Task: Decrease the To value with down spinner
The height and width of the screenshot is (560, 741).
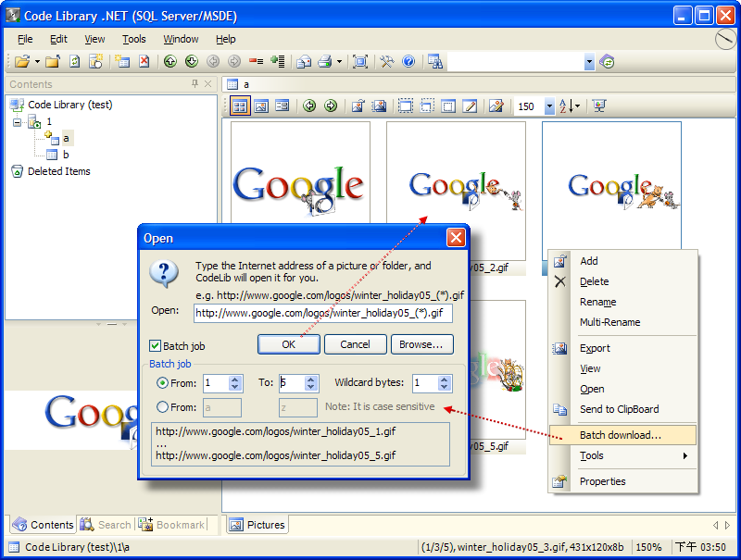Action: click(310, 387)
